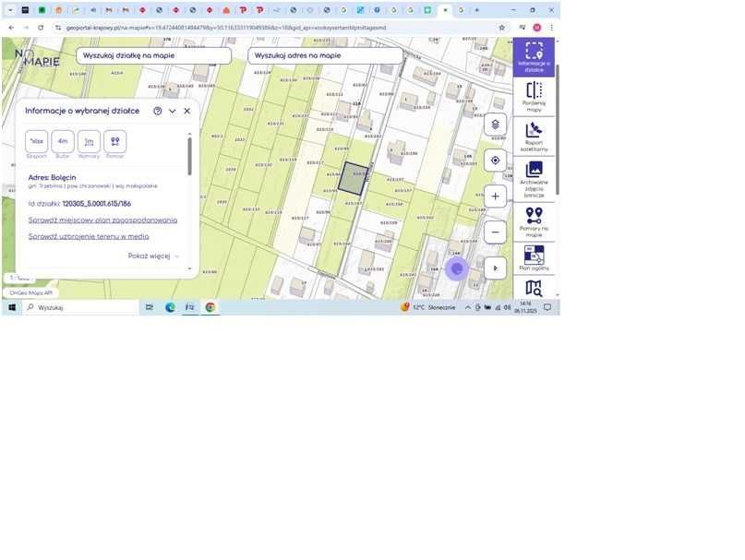Open Chrome three-dot menu

(x=552, y=28)
